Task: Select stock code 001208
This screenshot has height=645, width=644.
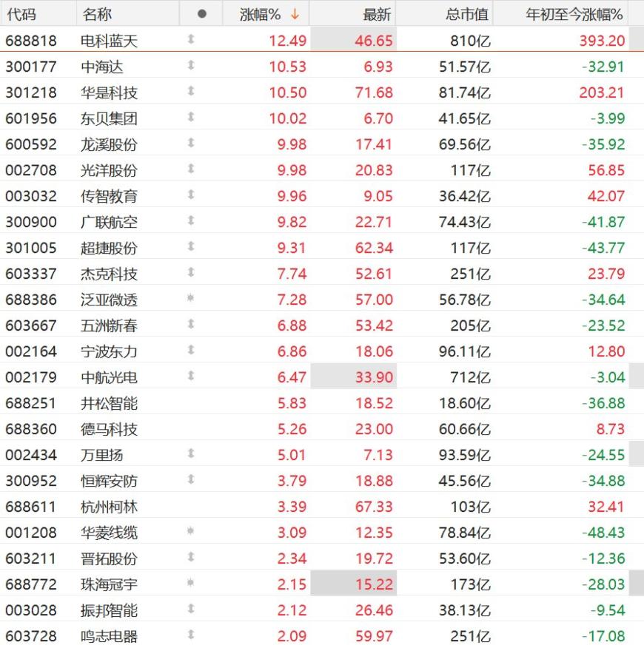Action: (31, 533)
